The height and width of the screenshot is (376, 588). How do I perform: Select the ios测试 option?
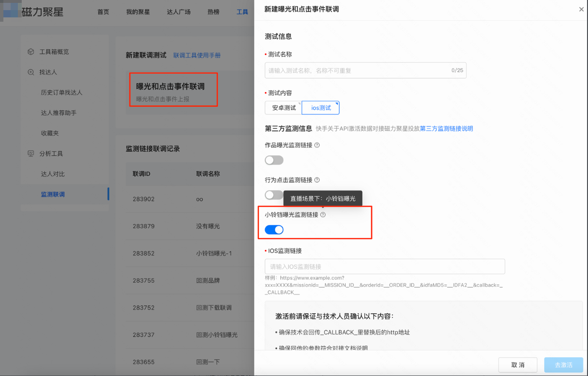tap(321, 108)
